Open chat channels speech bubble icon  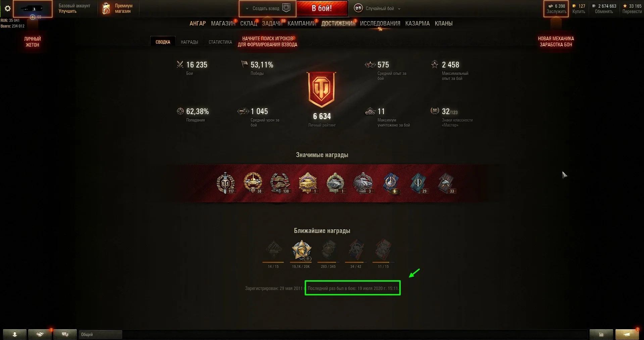point(65,334)
